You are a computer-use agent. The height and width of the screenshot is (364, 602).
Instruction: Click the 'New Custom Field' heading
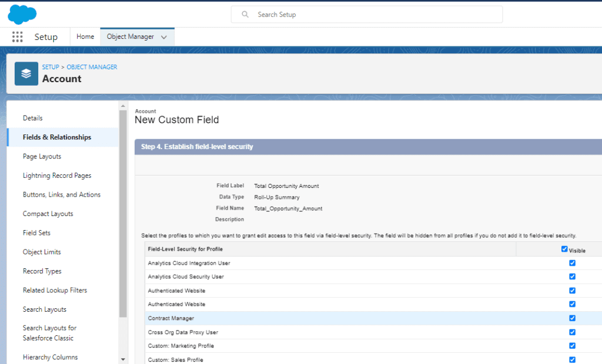pyautogui.click(x=176, y=120)
